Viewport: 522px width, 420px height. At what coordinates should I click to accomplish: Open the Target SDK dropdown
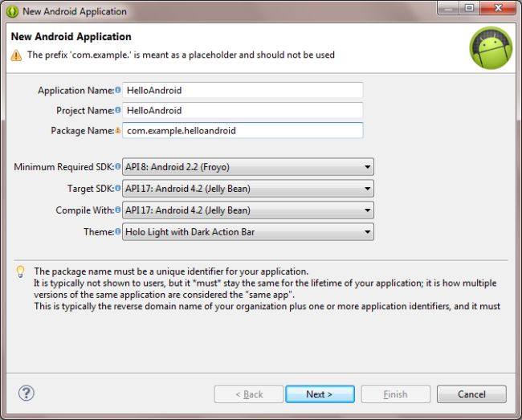tap(248, 189)
